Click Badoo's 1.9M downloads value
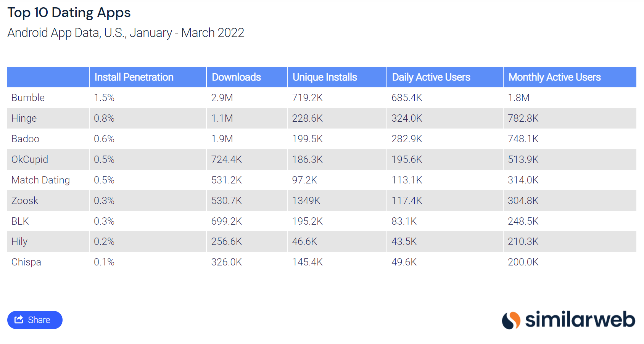Viewport: 644px width, 344px height. [x=222, y=139]
